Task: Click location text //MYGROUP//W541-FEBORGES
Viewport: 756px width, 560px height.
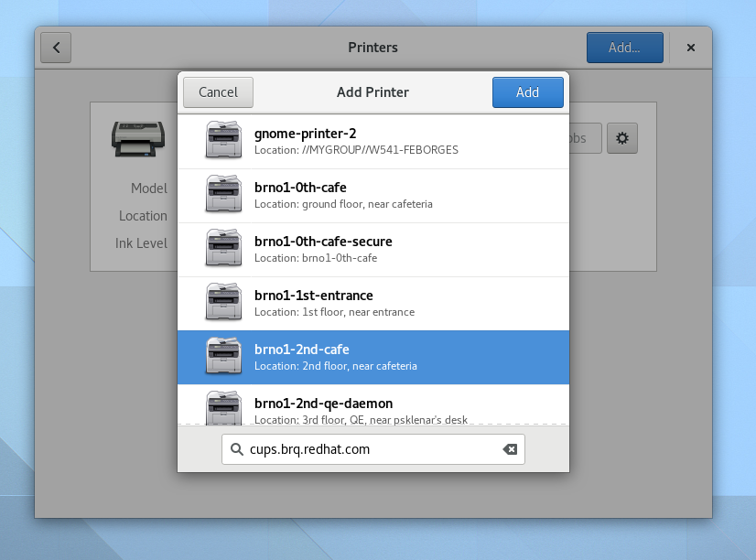Action: coord(381,150)
